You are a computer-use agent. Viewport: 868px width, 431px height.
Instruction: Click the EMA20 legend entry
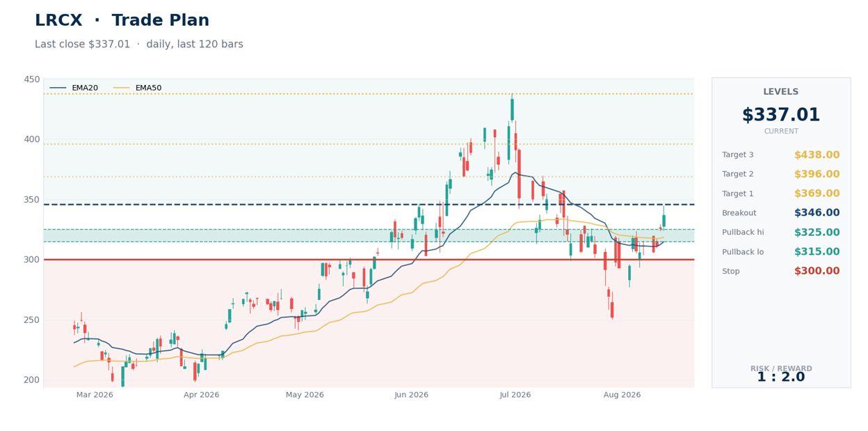click(x=74, y=88)
